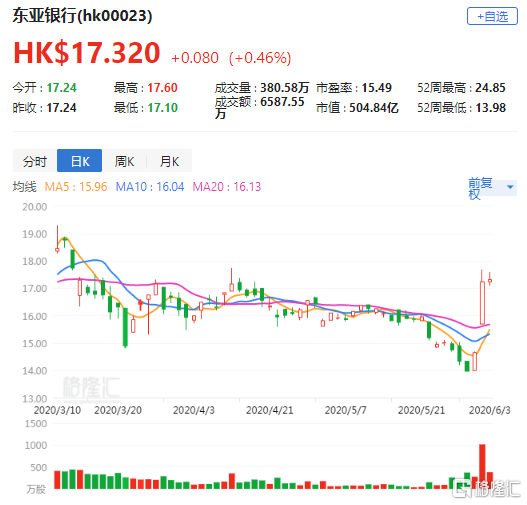The width and height of the screenshot is (527, 505).
Task: Click the 成交量 value 380.58万
Action: point(284,88)
